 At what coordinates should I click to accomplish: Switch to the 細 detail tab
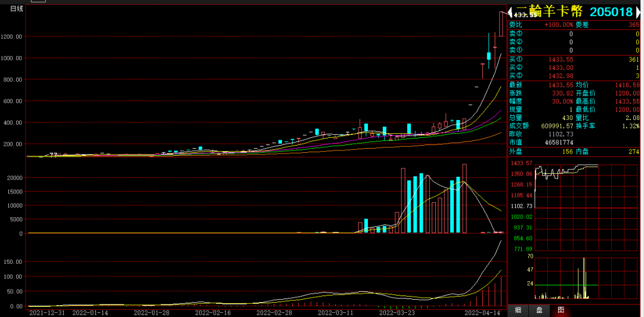(x=518, y=310)
